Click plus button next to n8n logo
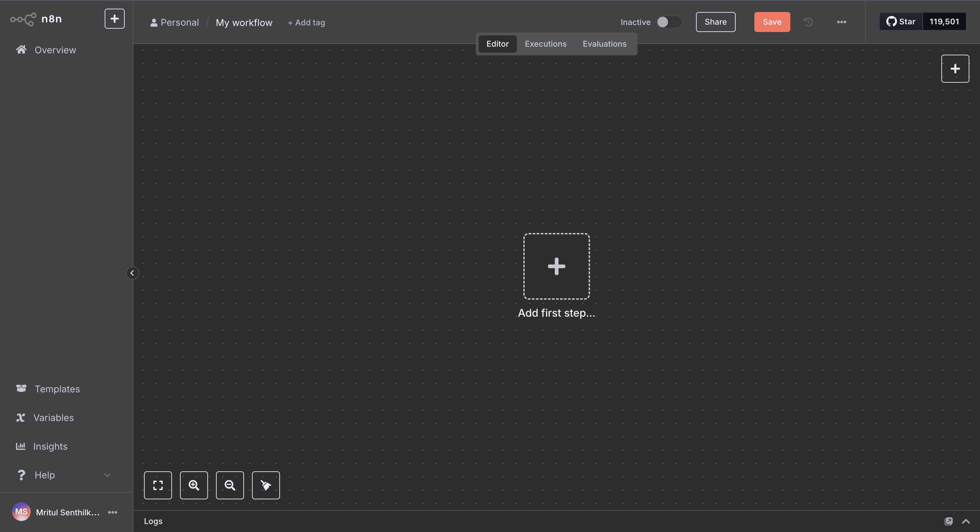 tap(115, 19)
